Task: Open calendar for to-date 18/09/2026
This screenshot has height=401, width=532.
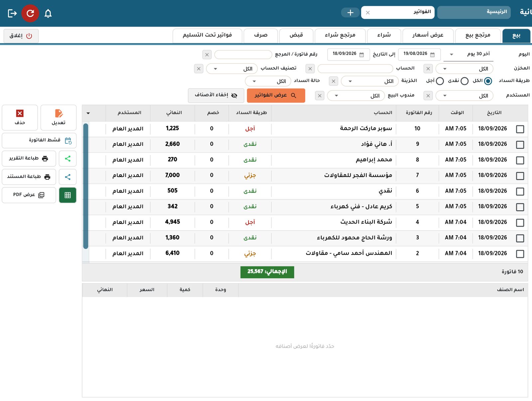Action: tap(362, 54)
